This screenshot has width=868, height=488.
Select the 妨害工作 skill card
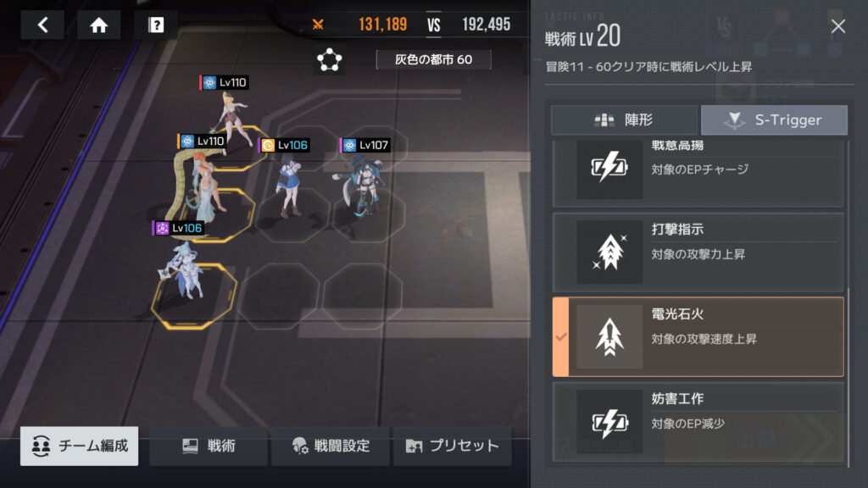click(x=698, y=422)
